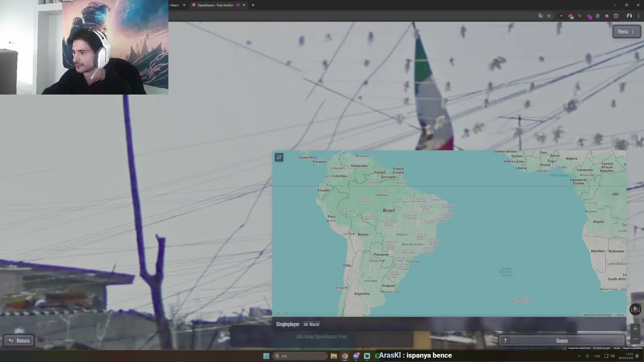Click the compass icon on the right

(635, 309)
